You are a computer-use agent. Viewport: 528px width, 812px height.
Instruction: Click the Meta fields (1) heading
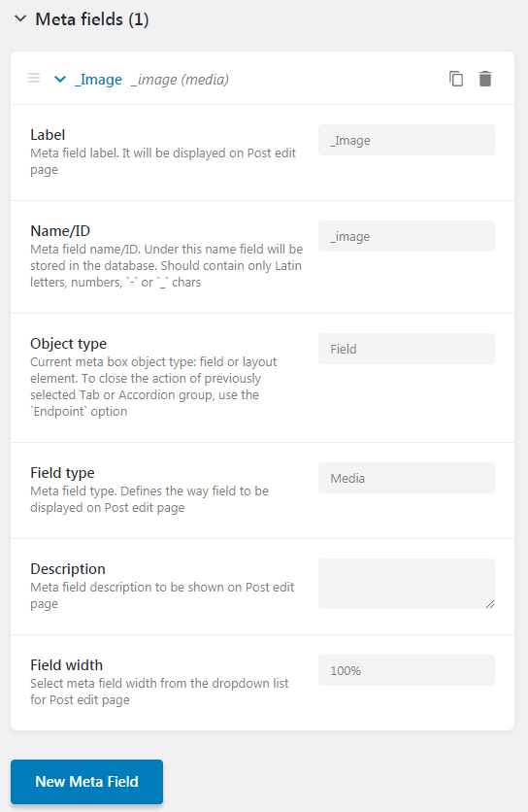point(92,19)
